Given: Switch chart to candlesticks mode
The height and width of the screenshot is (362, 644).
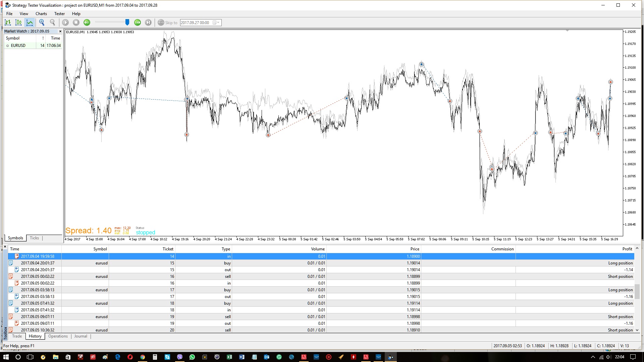Looking at the screenshot, I should click(19, 22).
